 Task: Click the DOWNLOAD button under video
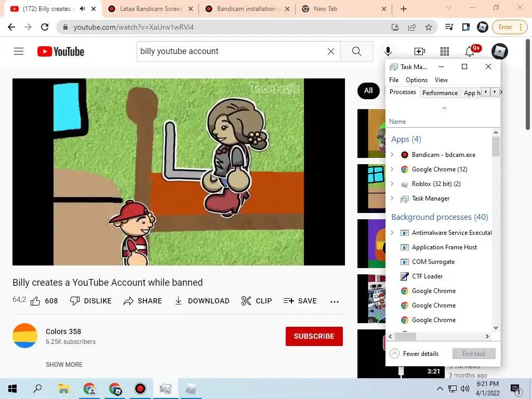[202, 301]
